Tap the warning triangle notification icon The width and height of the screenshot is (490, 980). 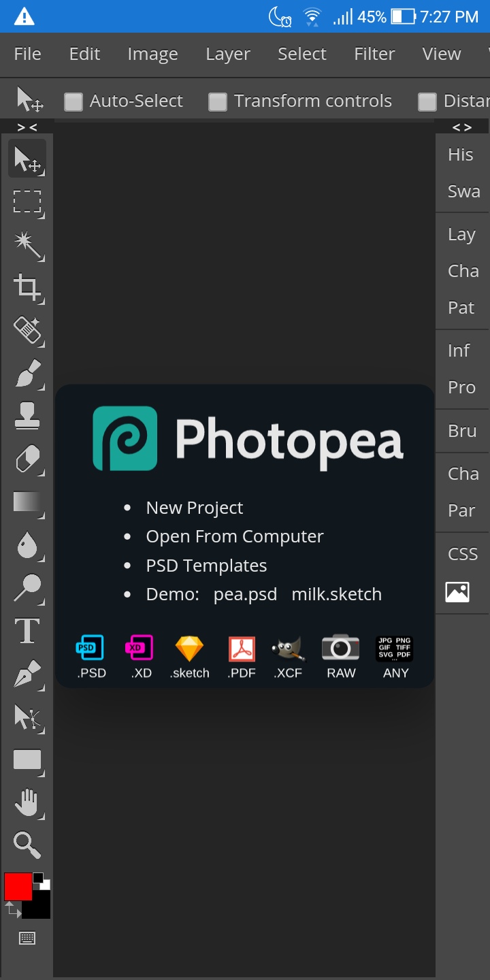coord(24,16)
